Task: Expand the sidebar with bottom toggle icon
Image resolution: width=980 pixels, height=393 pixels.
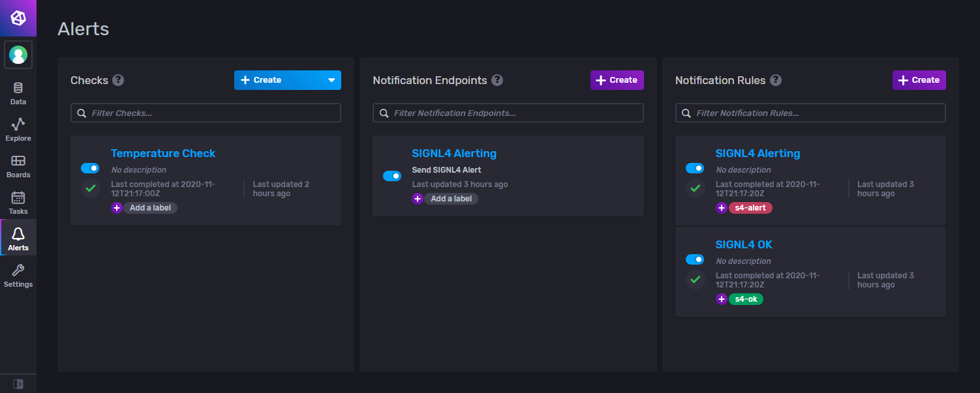Action: (x=18, y=384)
